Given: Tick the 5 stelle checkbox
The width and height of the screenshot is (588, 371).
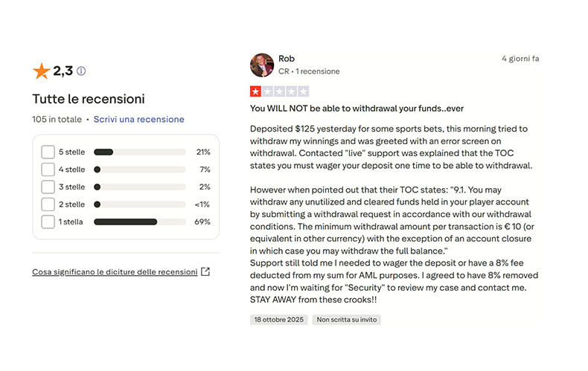Looking at the screenshot, I should pyautogui.click(x=48, y=152).
